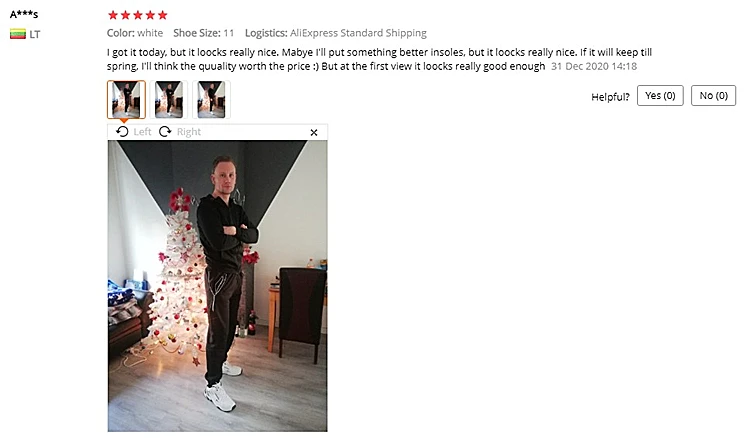Click the "Color: white" attribute
The height and width of the screenshot is (441, 750).
pyautogui.click(x=135, y=33)
